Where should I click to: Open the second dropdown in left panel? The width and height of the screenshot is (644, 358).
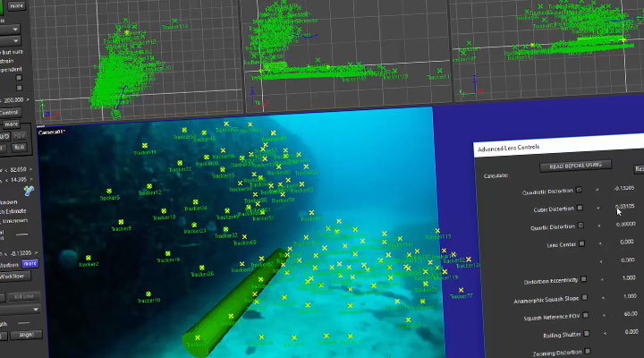10,41
